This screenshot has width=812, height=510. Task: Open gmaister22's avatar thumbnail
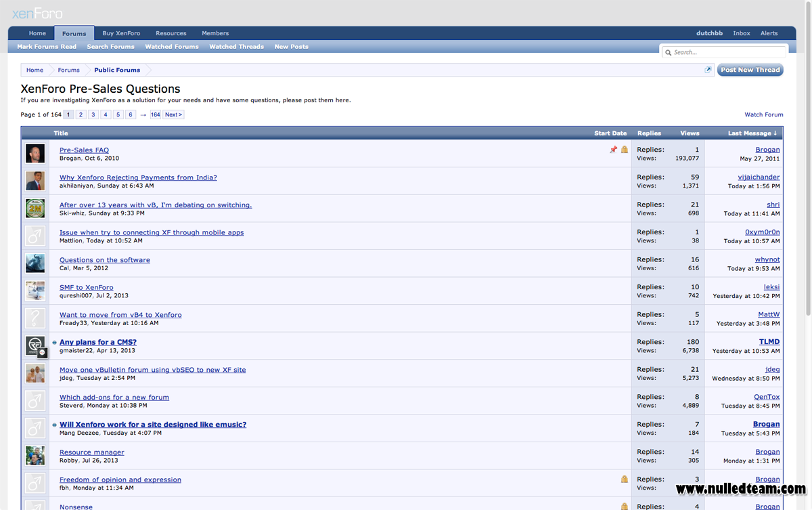(x=35, y=346)
